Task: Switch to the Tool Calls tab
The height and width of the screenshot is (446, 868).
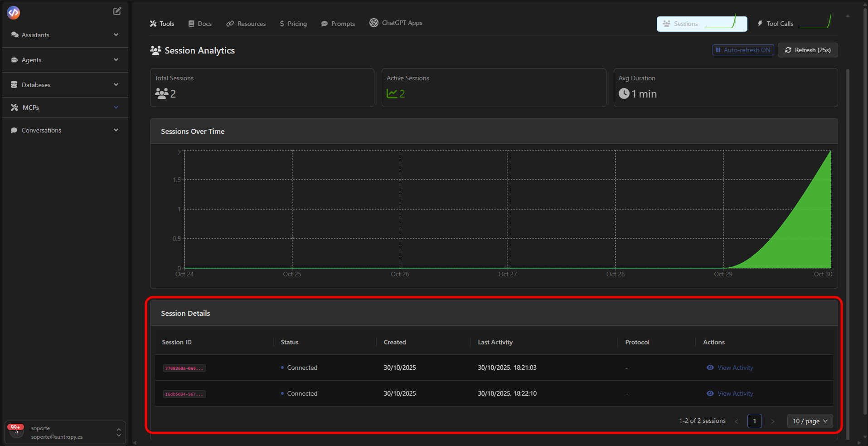Action: (x=779, y=24)
